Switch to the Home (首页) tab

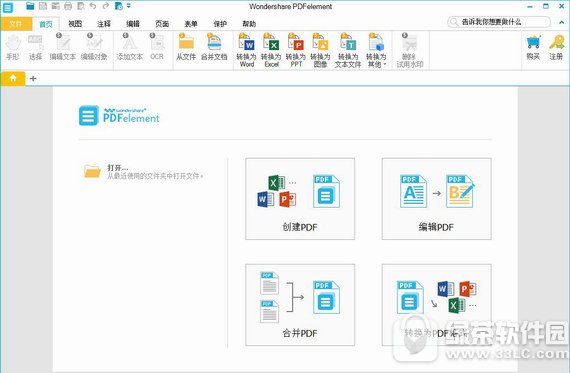click(46, 24)
